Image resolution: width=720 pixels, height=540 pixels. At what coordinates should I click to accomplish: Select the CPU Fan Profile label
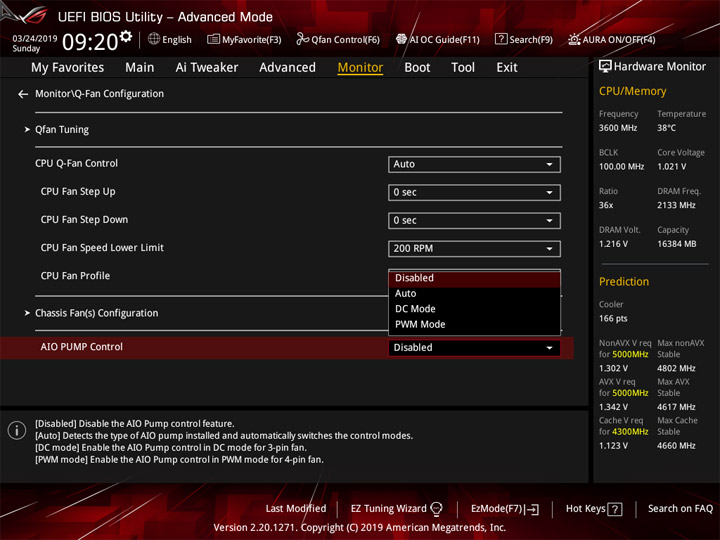tap(75, 276)
